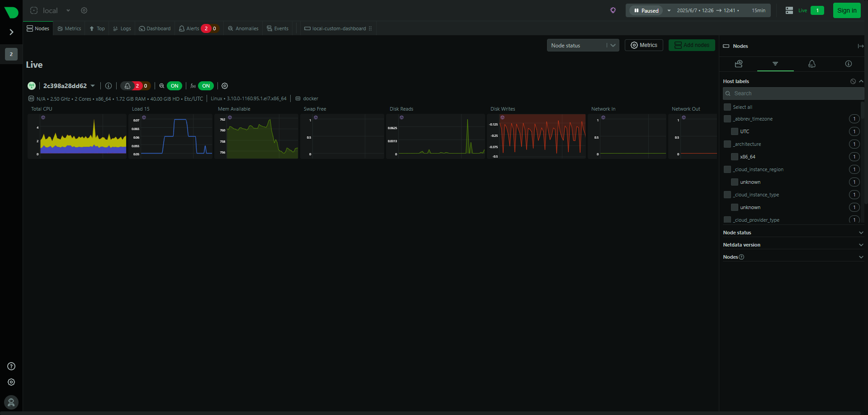
Task: Click the node info icon beside 2c398a28dd62
Action: 108,86
